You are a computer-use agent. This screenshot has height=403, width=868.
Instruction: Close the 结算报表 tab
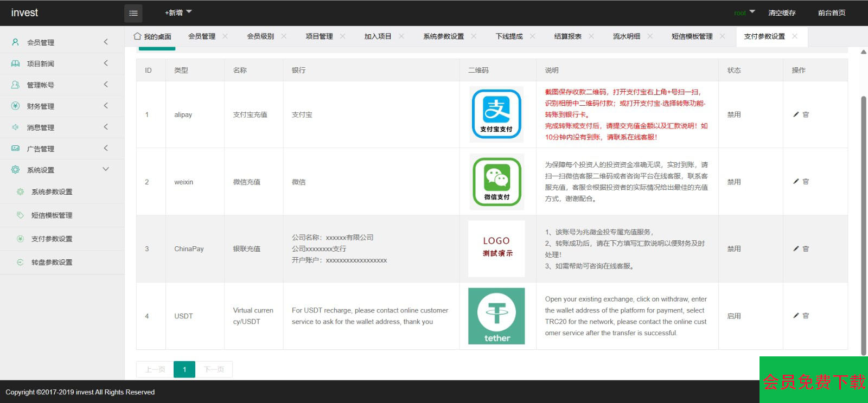(x=591, y=36)
